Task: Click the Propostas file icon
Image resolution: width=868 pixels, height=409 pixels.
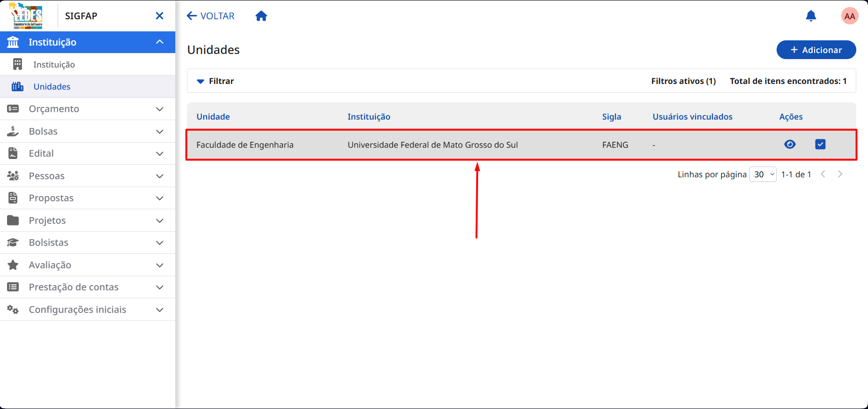Action: [13, 198]
